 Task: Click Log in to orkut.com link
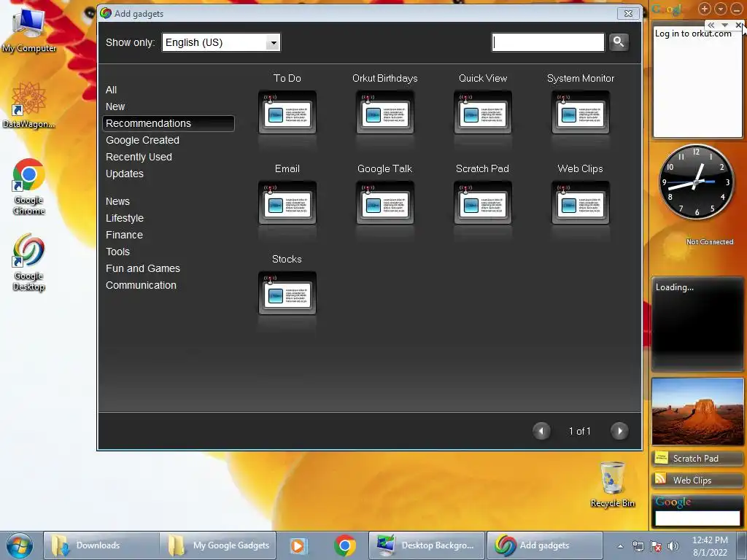coord(693,34)
